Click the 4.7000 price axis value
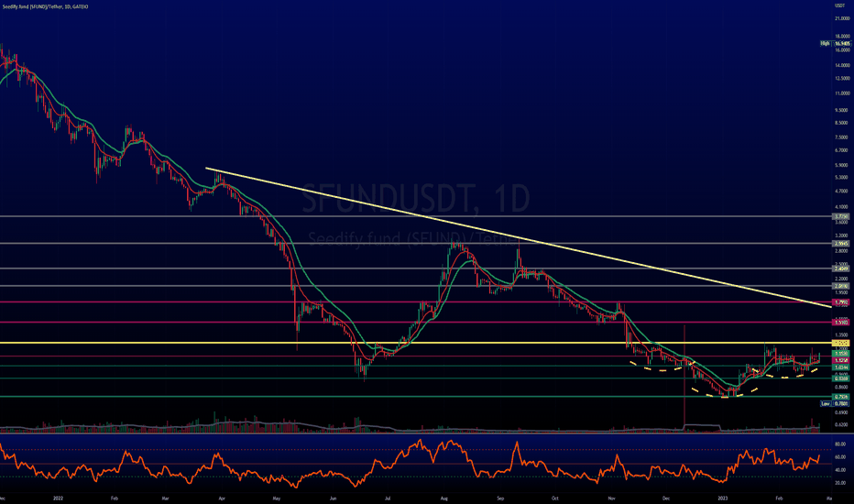This screenshot has height=504, width=854. (x=841, y=192)
